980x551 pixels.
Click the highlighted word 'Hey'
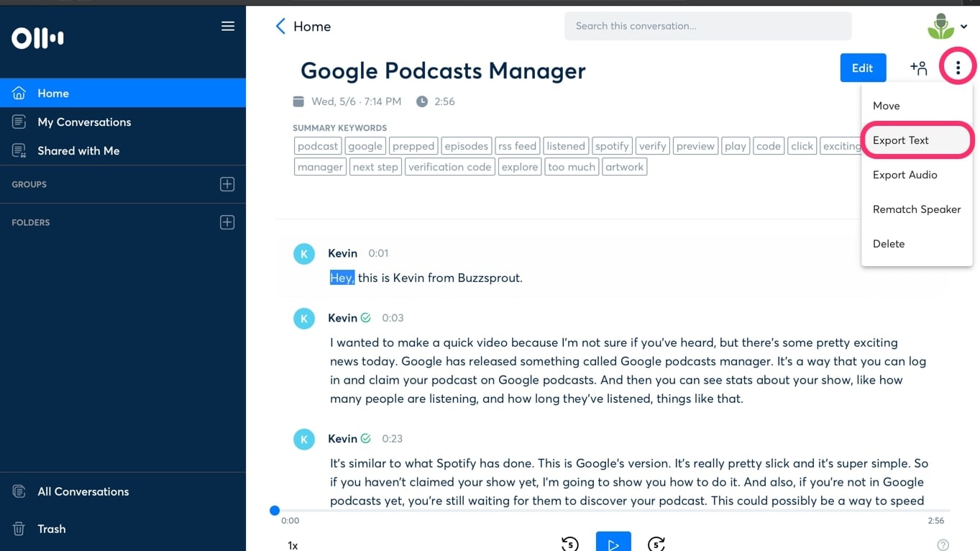click(342, 278)
